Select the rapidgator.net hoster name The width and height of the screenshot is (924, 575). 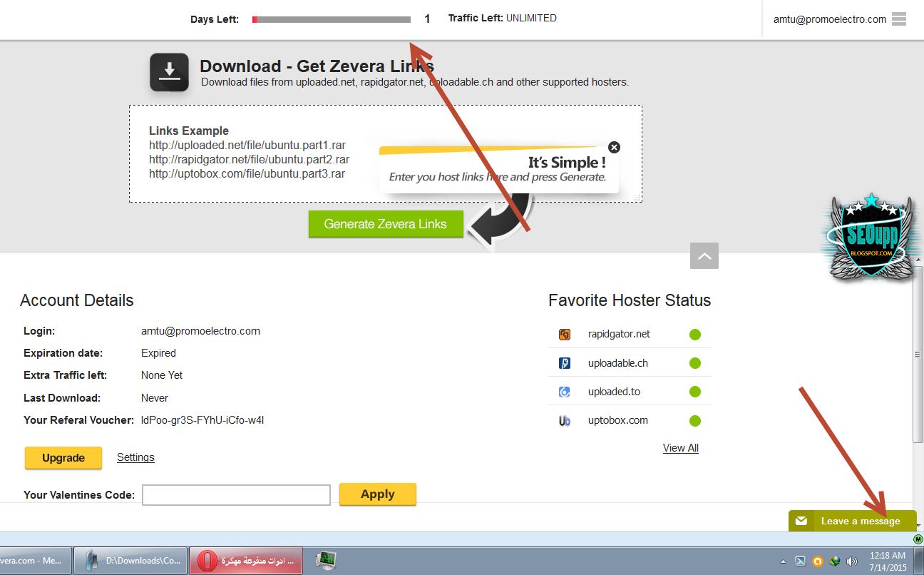click(619, 334)
